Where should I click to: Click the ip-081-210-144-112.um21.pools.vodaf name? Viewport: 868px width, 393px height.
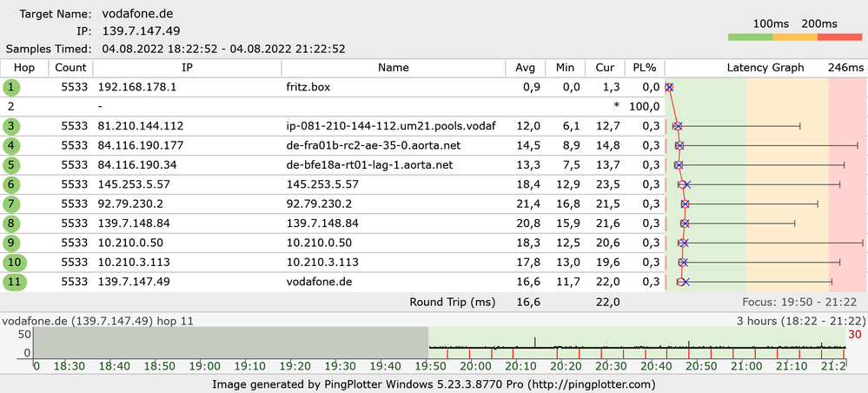click(391, 126)
